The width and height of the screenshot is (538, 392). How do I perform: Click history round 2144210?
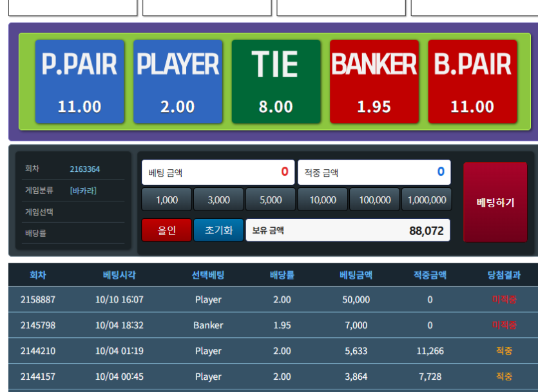38,351
